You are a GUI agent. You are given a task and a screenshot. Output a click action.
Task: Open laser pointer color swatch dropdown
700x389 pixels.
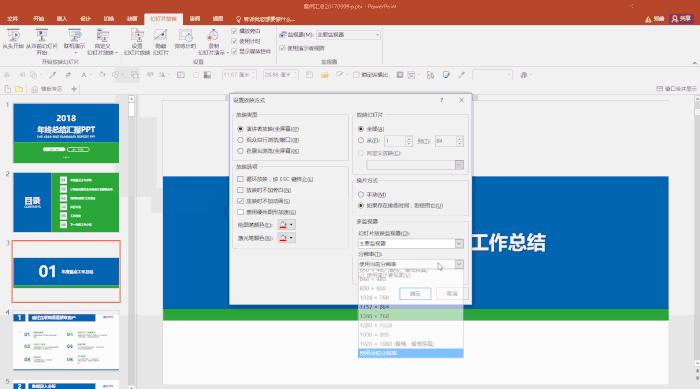pos(286,238)
